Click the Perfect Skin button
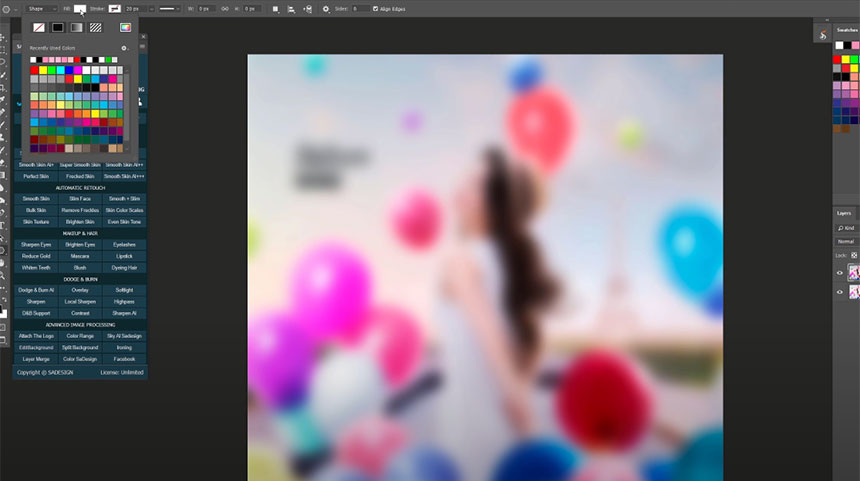This screenshot has width=860, height=481. (36, 176)
